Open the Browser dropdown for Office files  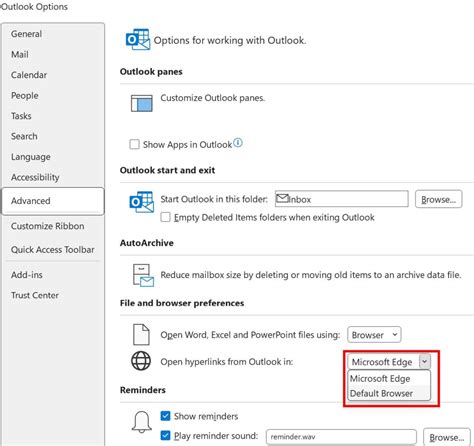tap(374, 335)
